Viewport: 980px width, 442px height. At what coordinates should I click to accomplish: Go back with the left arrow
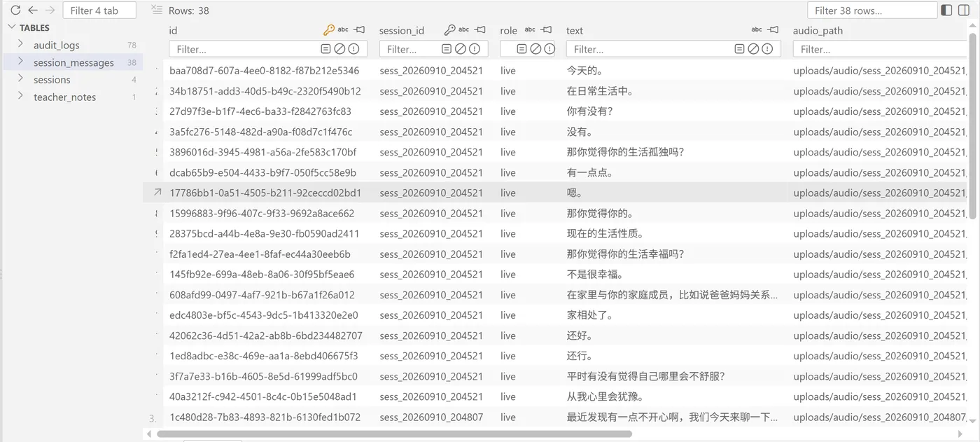click(33, 11)
